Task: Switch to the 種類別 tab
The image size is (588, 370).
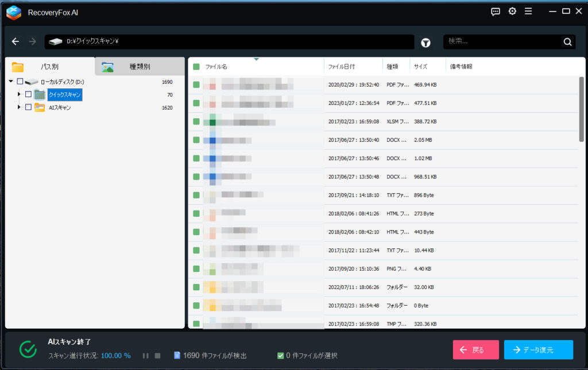Action: coord(140,67)
